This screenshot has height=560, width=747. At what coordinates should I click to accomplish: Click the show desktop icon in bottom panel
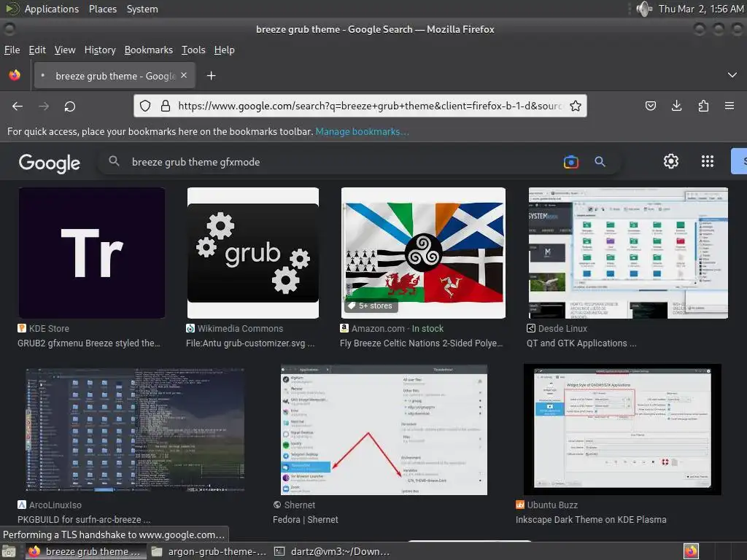coord(9,552)
